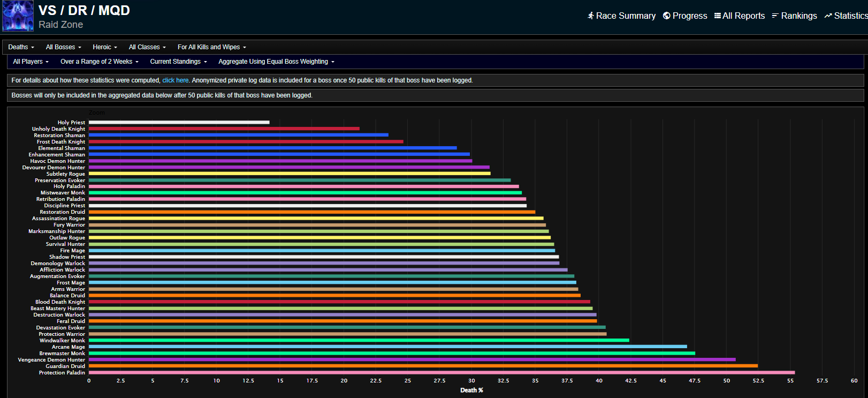Click the raid zone thumbnail icon

point(18,16)
